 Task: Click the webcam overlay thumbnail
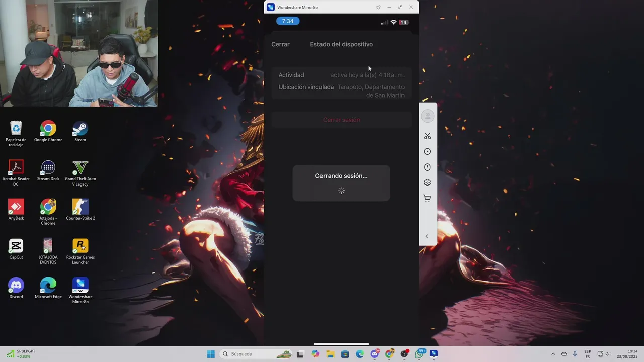point(79,53)
